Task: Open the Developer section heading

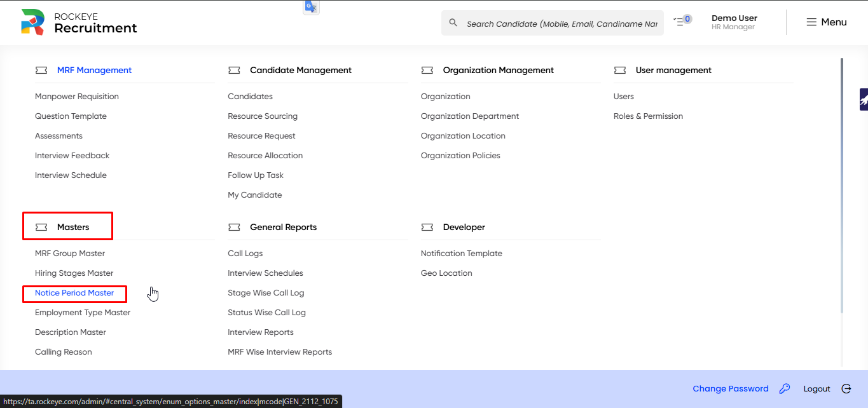Action: point(464,228)
